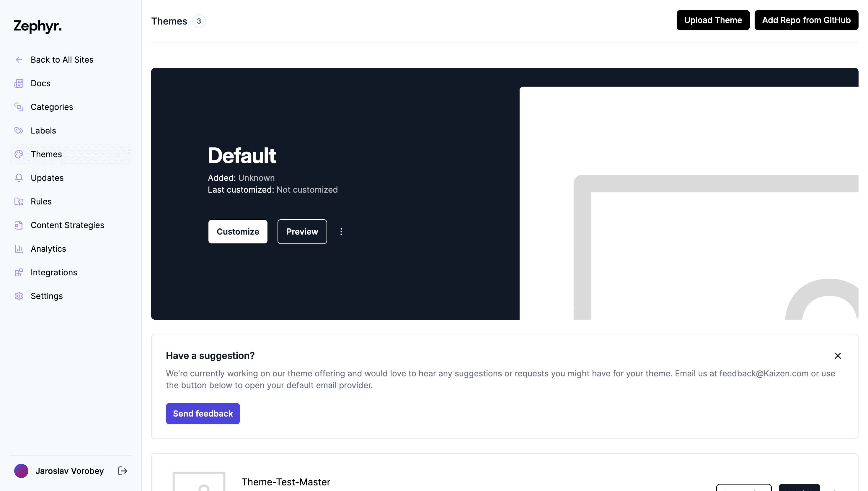
Task: Click the Theme-Test-Master thumbnail image
Action: point(199,482)
